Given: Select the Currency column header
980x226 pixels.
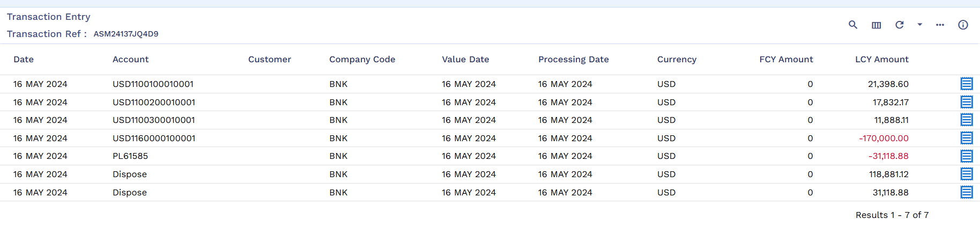Looking at the screenshot, I should tap(677, 60).
